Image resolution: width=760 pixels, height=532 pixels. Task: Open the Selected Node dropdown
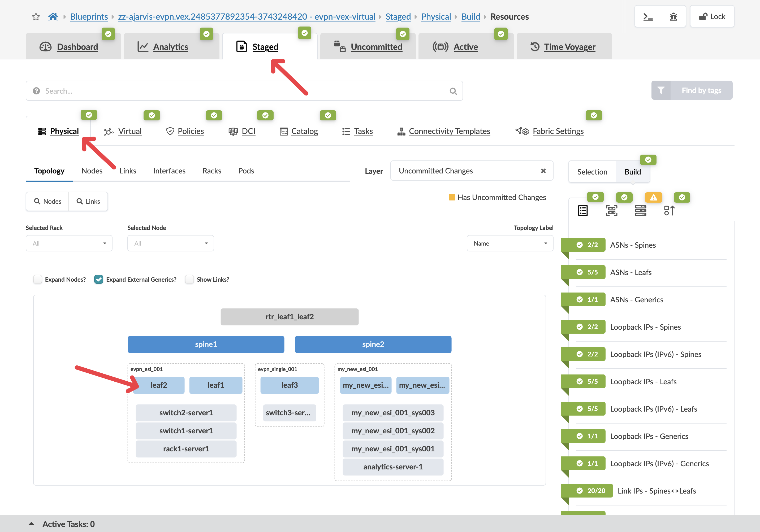(x=170, y=243)
